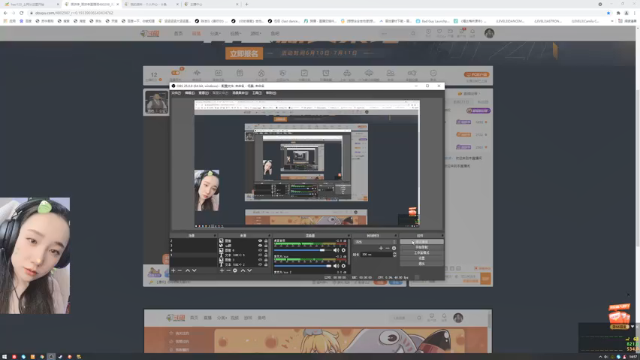Image resolution: width=640 pixels, height=360 pixels.
Task: Open the 文件 menu in the OBS menu bar
Action: [x=176, y=93]
